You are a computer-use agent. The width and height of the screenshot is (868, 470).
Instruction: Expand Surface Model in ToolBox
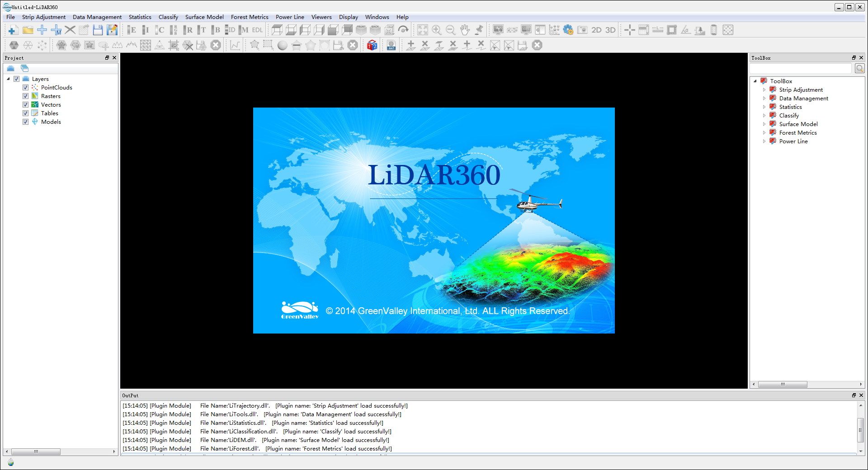point(764,124)
